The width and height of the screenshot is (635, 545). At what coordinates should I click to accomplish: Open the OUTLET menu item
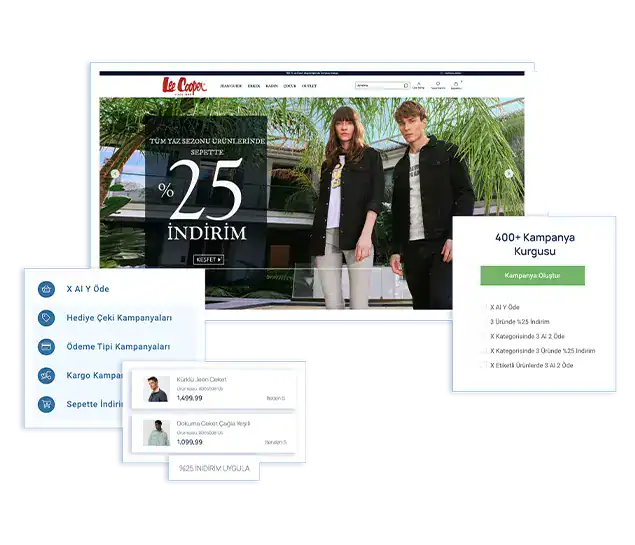tap(309, 86)
